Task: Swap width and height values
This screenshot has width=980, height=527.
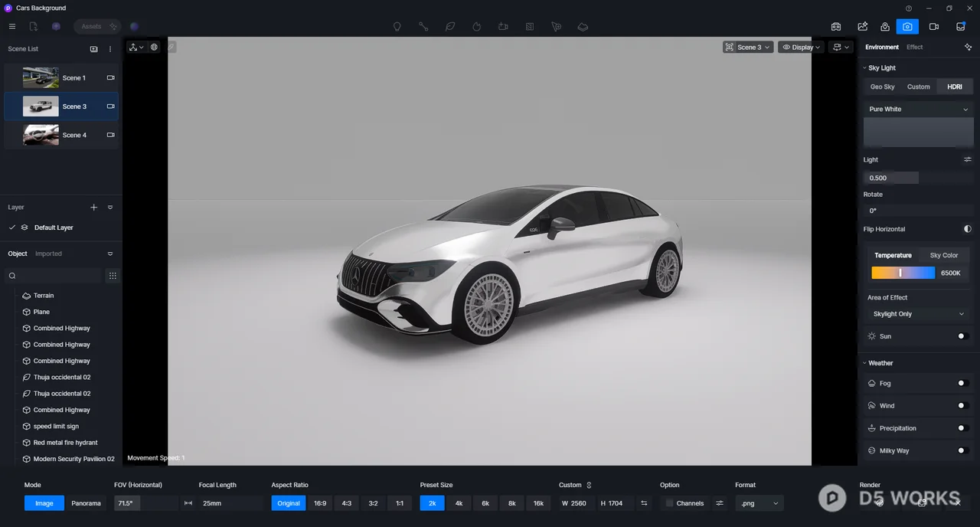Action: click(x=644, y=503)
